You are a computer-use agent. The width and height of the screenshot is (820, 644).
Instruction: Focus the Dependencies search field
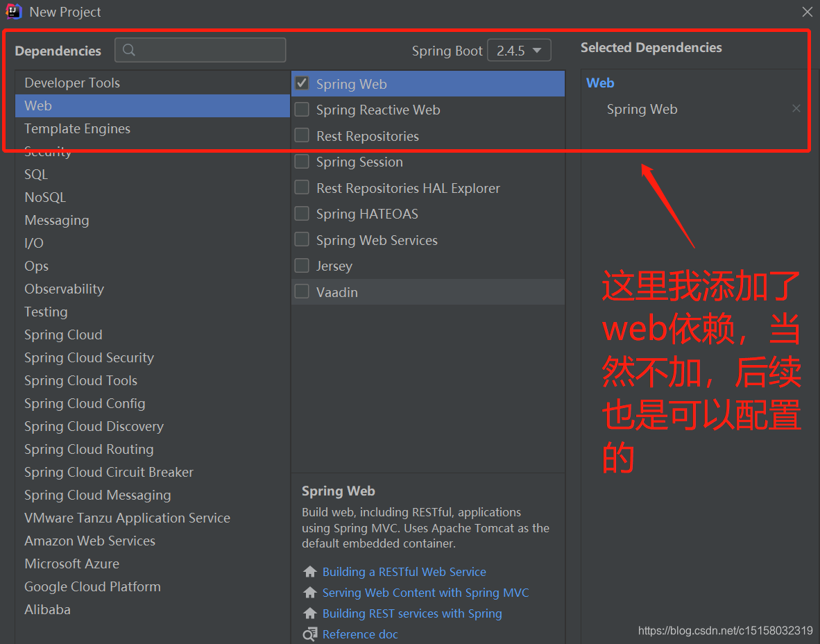pos(200,50)
